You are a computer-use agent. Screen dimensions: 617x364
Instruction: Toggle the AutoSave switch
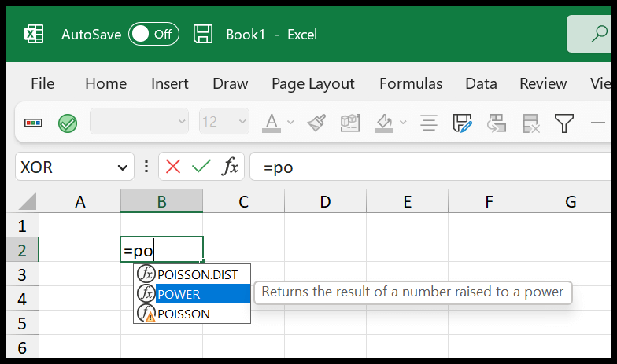pos(153,35)
